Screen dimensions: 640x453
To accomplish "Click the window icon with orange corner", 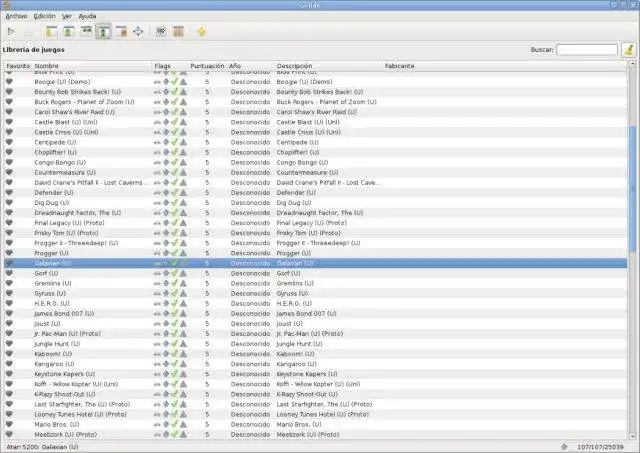I will pyautogui.click(x=121, y=31).
